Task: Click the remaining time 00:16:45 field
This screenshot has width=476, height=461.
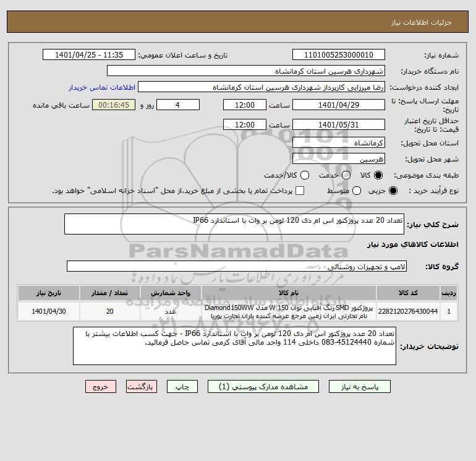Action: point(114,105)
